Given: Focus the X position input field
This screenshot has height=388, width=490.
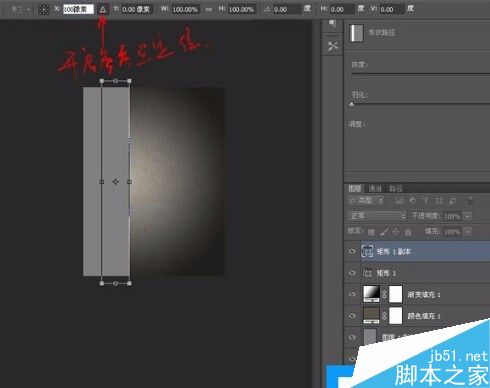Looking at the screenshot, I should pyautogui.click(x=78, y=9).
